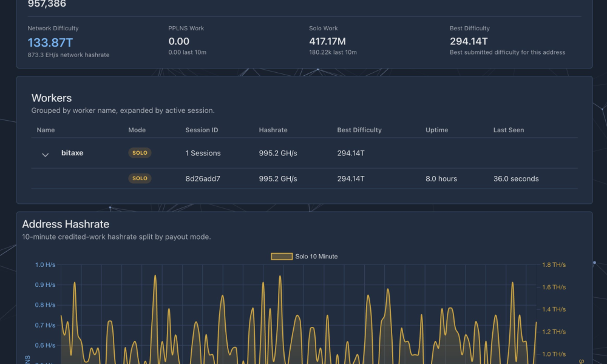Click the Mode column header

(137, 130)
